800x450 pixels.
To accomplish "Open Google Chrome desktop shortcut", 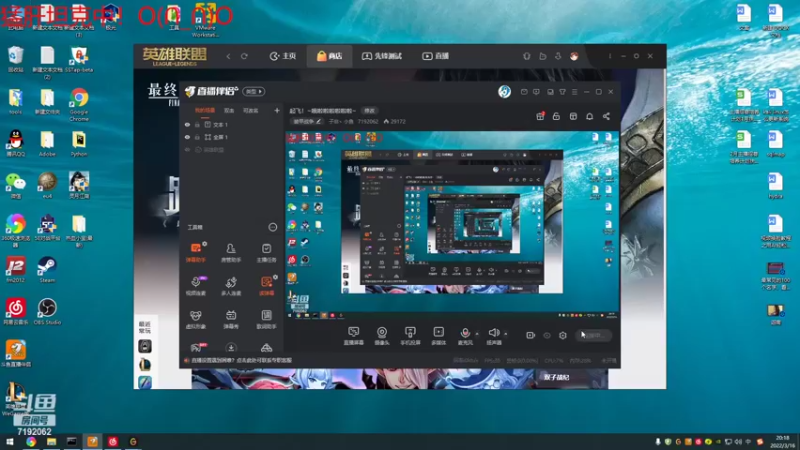I will (x=79, y=105).
